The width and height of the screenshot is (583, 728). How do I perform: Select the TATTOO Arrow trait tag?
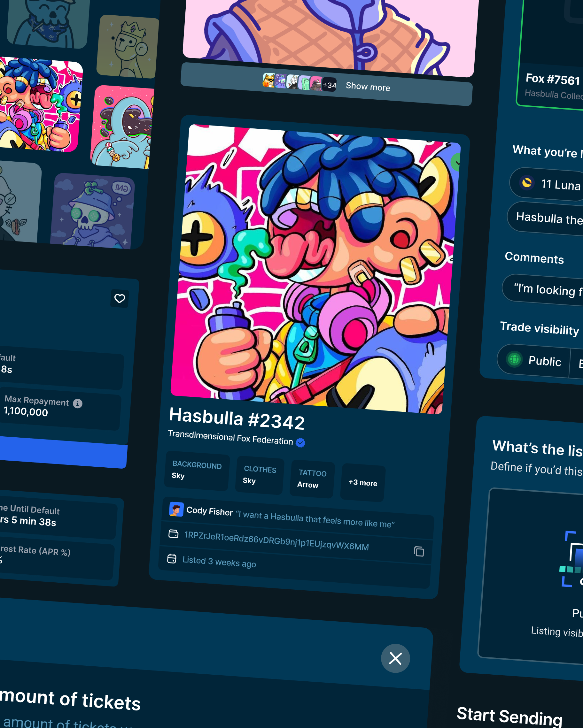click(x=312, y=479)
